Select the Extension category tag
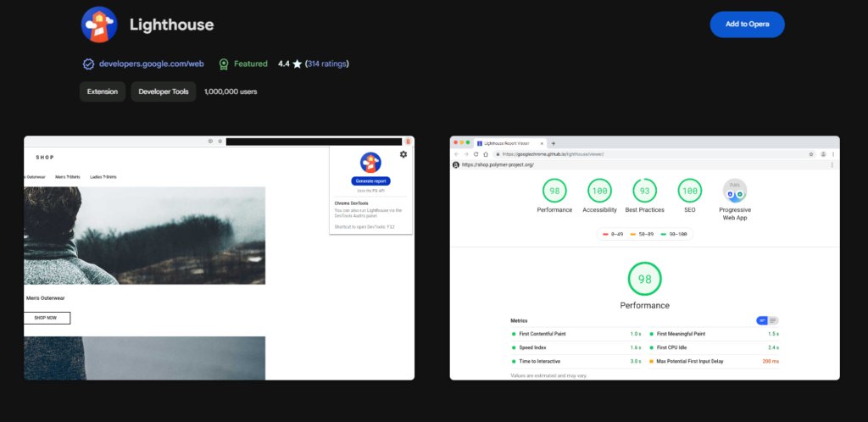868x422 pixels. pos(103,92)
